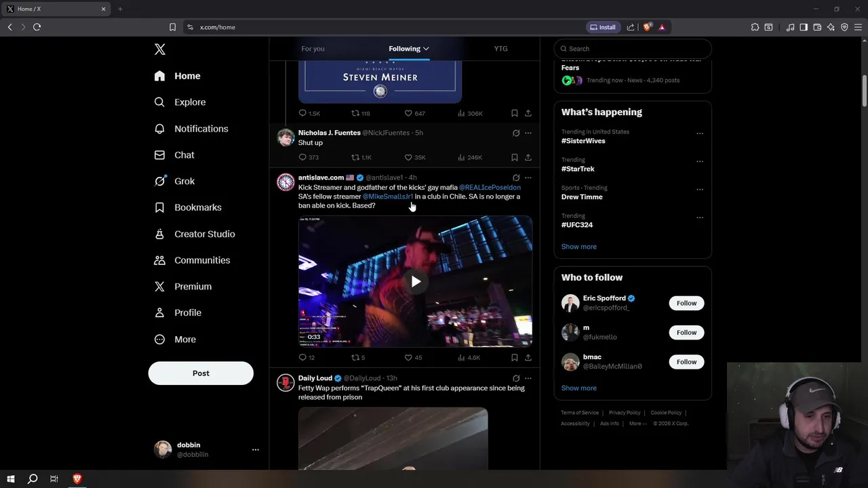Open more options on antislave.com post

click(x=528, y=178)
